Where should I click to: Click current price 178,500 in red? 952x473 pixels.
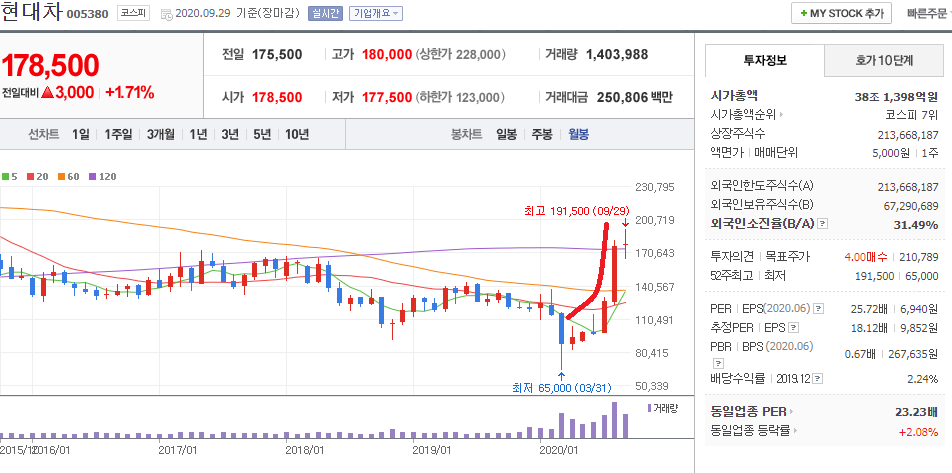pos(50,66)
